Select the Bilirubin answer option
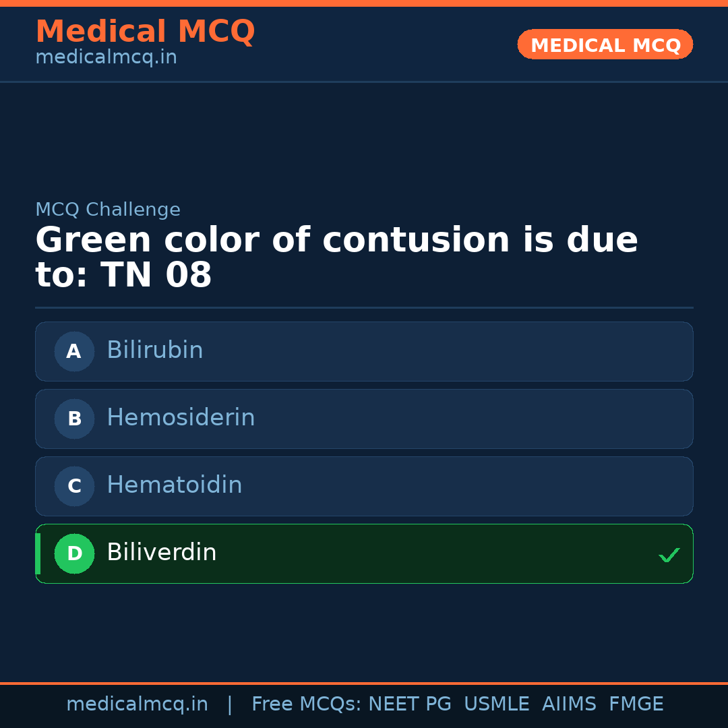Screen dimensions: 728x728 pos(364,351)
